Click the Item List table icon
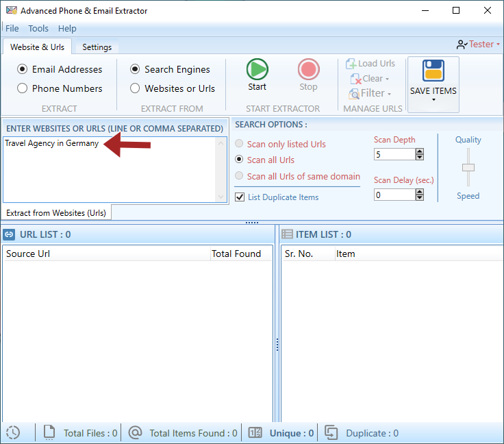Viewport: 504px width, 444px height. pyautogui.click(x=287, y=234)
